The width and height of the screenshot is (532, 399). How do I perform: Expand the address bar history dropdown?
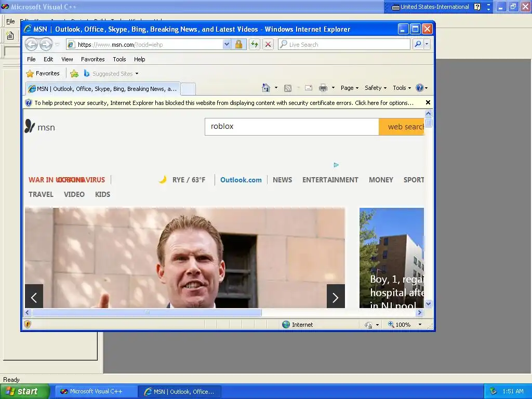[227, 45]
